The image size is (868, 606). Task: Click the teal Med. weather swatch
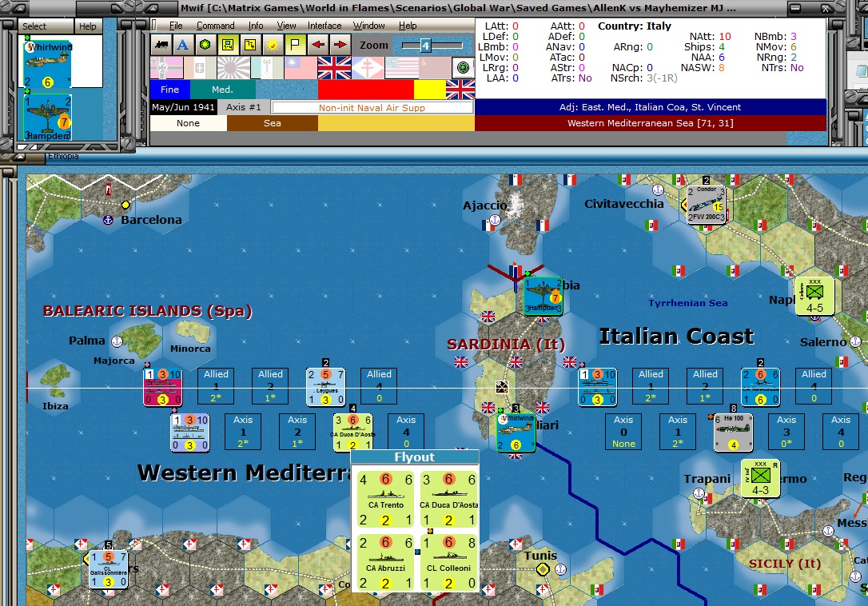[x=222, y=90]
